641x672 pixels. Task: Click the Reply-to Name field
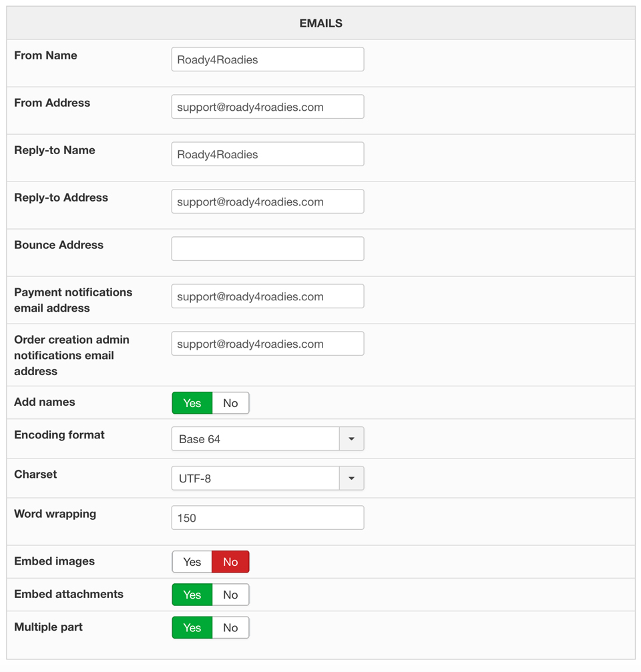pyautogui.click(x=267, y=154)
